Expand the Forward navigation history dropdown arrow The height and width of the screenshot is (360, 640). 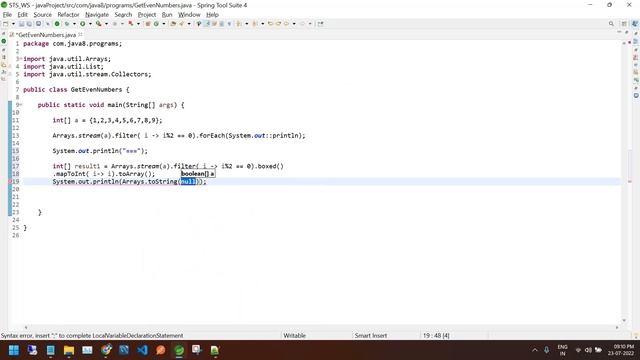coord(310,24)
